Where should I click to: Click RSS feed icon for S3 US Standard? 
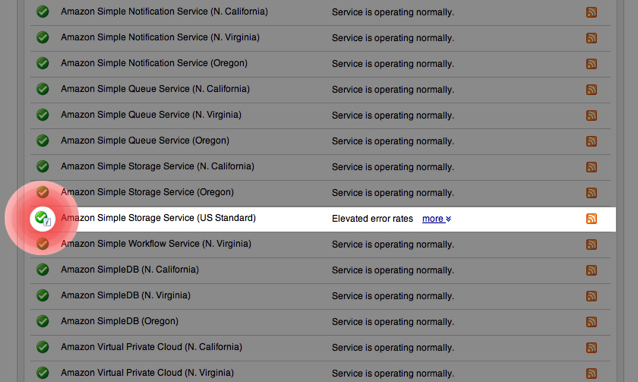pyautogui.click(x=591, y=218)
